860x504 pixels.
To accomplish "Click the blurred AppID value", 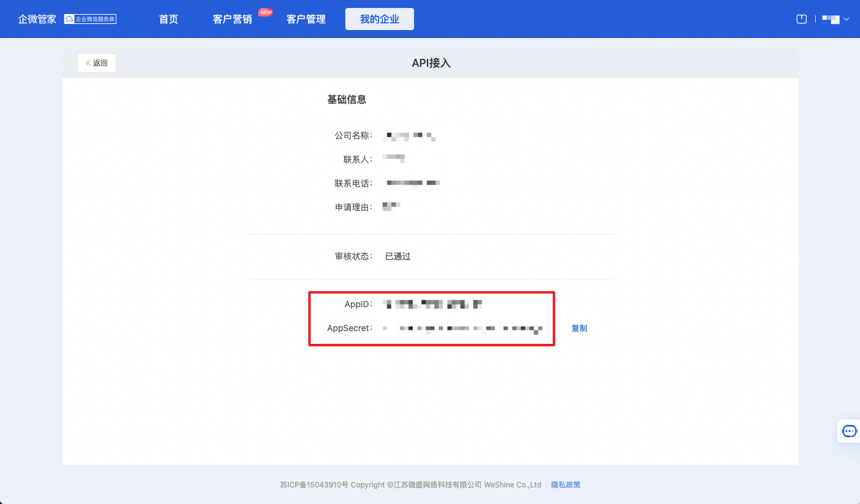I will tap(432, 304).
